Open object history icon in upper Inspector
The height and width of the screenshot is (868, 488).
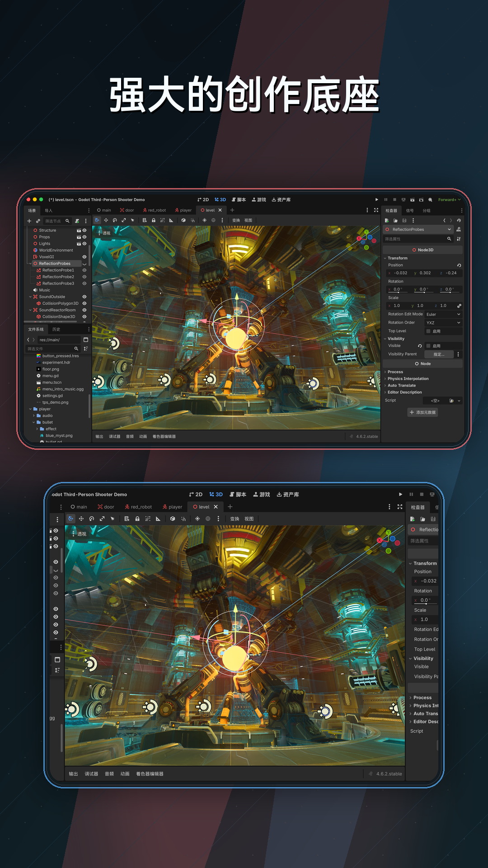click(x=459, y=221)
